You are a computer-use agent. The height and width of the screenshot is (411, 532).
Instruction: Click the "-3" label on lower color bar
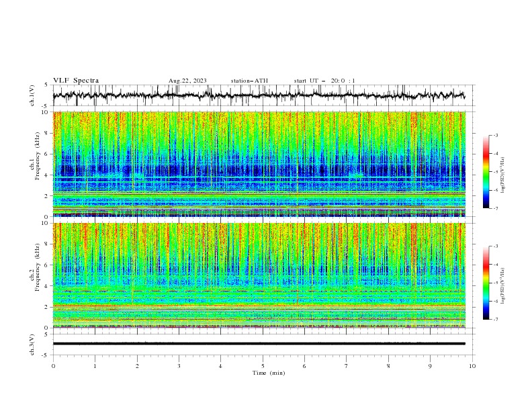(495, 246)
